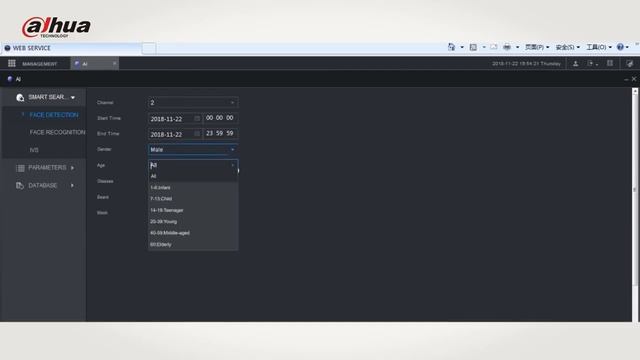The height and width of the screenshot is (360, 640).
Task: Click the Database icon in sidebar
Action: pos(20,185)
